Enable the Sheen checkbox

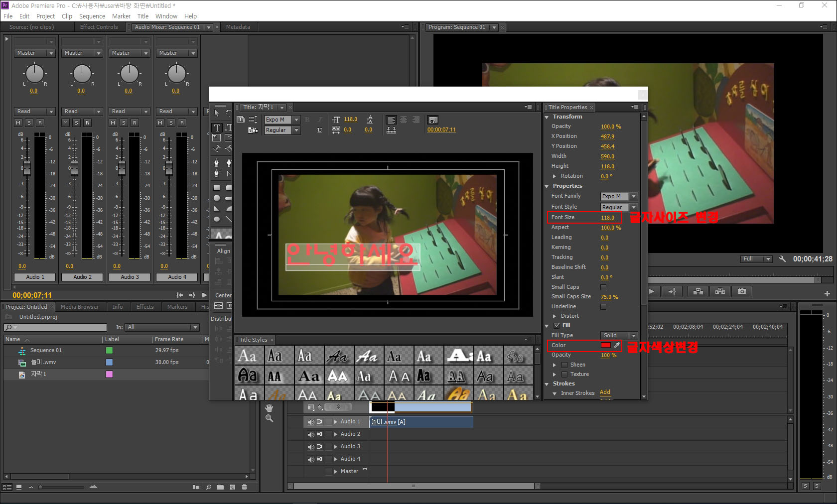point(564,365)
